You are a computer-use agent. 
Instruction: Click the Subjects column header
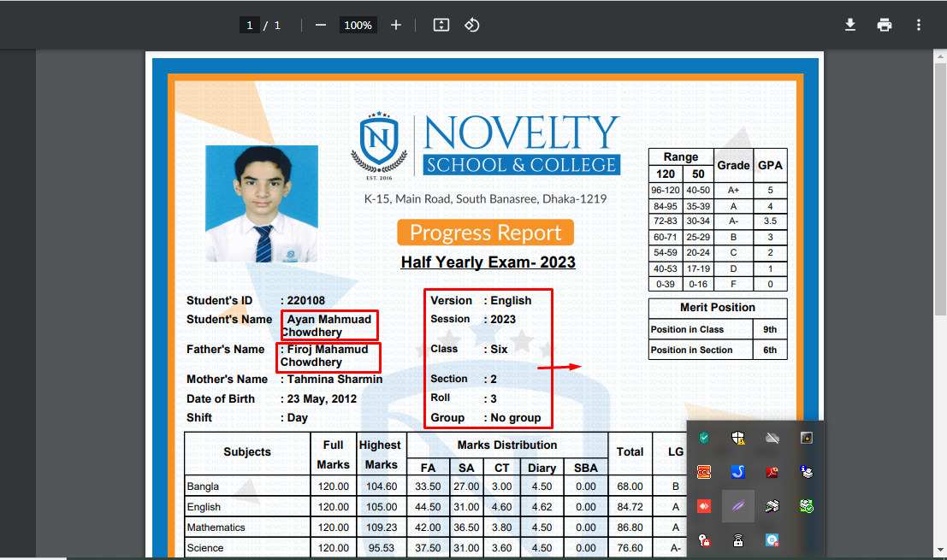click(247, 452)
